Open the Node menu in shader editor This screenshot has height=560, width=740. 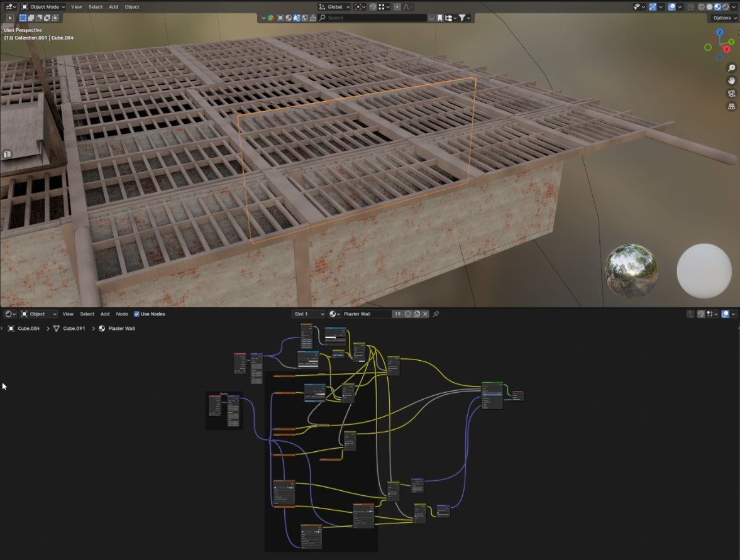coord(122,314)
